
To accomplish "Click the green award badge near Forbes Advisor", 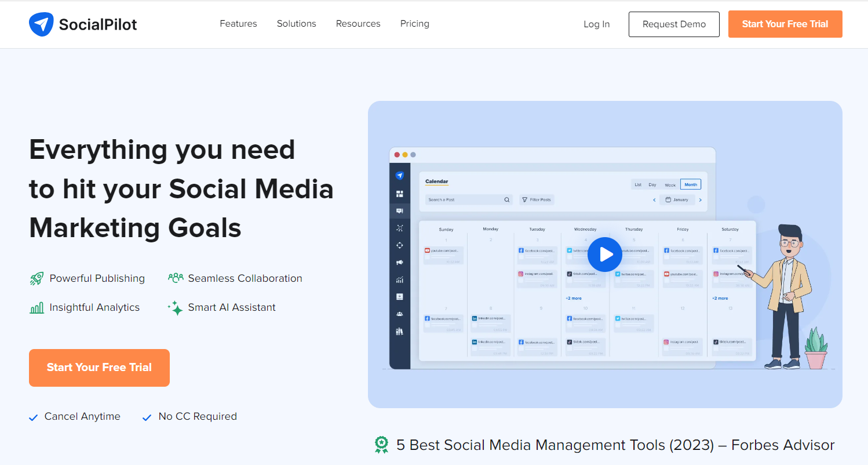I will coord(381,445).
